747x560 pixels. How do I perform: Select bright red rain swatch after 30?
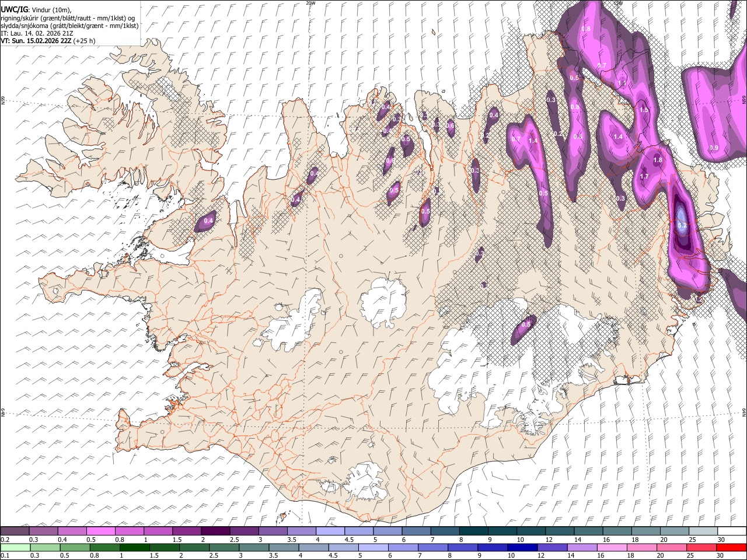[x=731, y=547]
